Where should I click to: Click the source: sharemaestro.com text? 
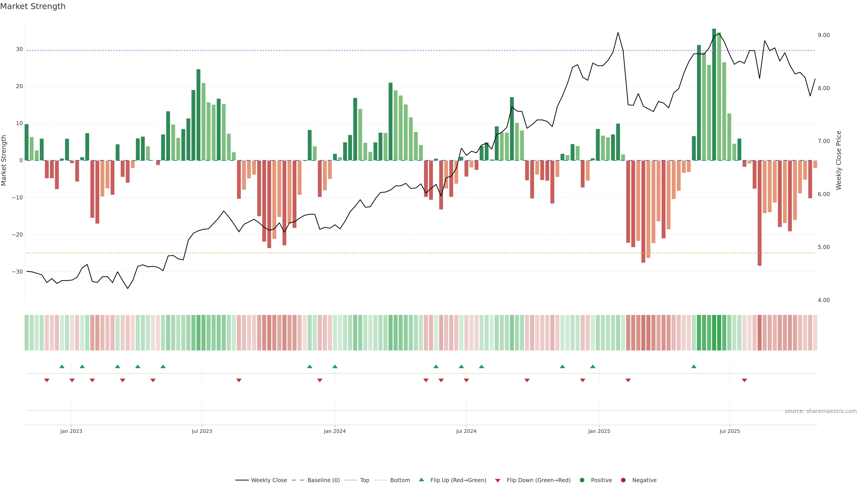821,411
